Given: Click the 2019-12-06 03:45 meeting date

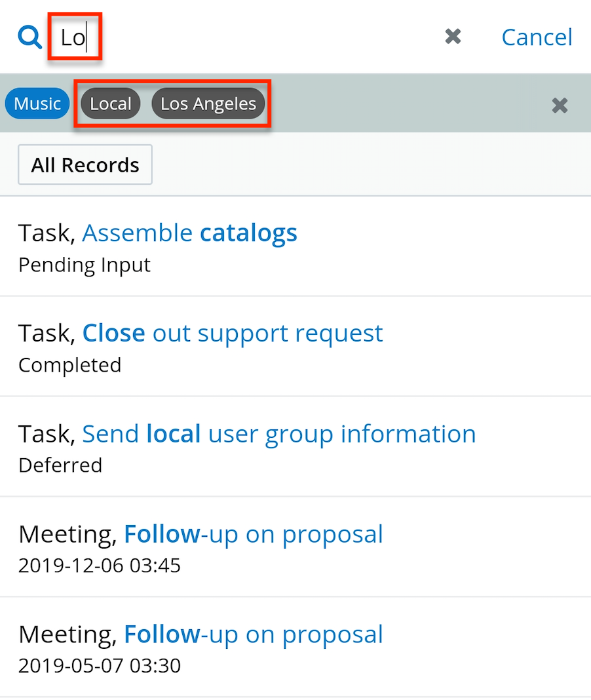Looking at the screenshot, I should pos(100,566).
